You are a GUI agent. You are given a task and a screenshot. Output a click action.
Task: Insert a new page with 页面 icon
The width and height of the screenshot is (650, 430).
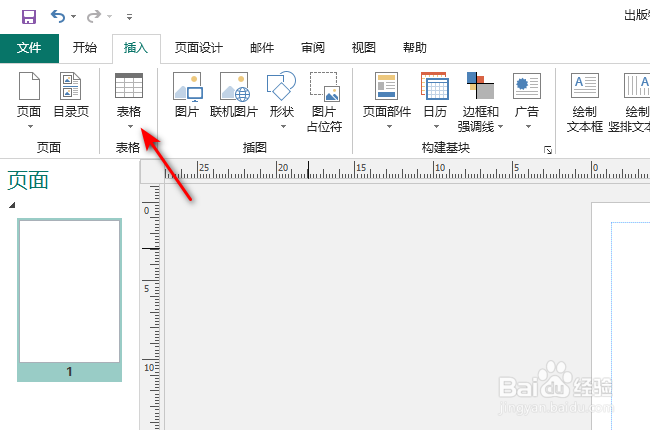[29, 86]
